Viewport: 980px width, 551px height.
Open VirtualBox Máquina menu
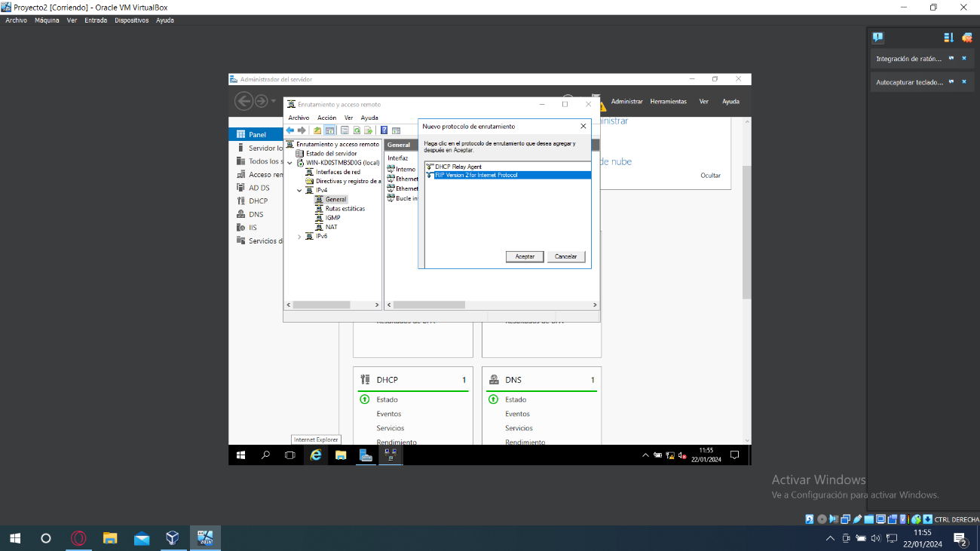[x=47, y=20]
